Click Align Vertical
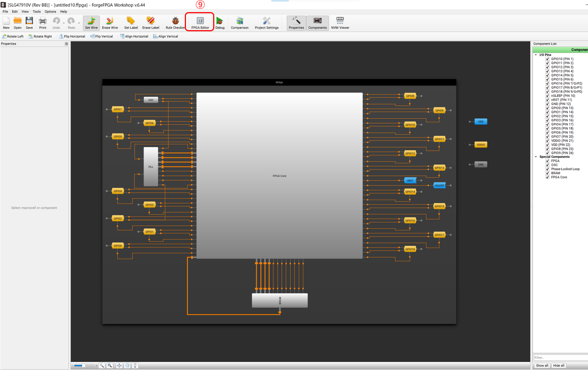588x370 pixels. point(166,36)
